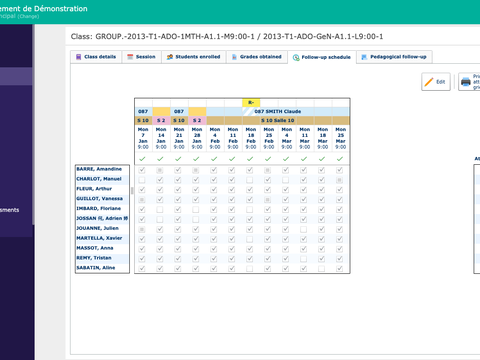Viewport: 480px width, 360px height.
Task: Click the Edit pencil button
Action: 436,82
